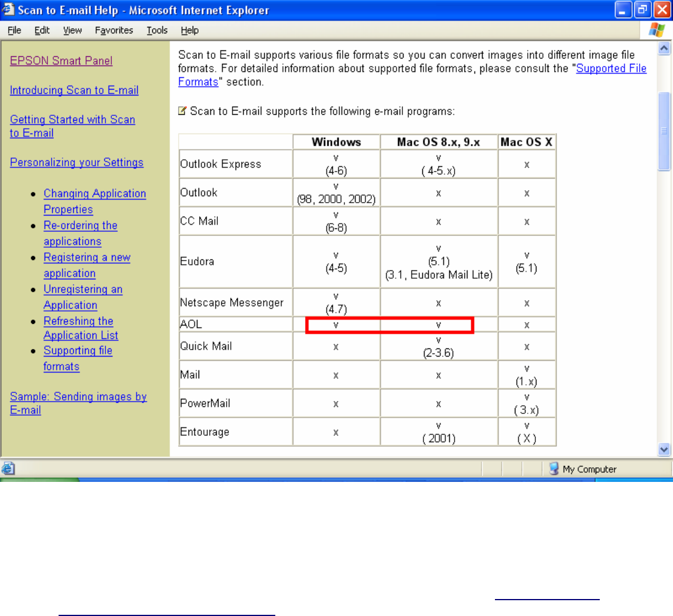
Task: Click the Mac OS 8.x, 9.x column header
Action: [x=438, y=142]
